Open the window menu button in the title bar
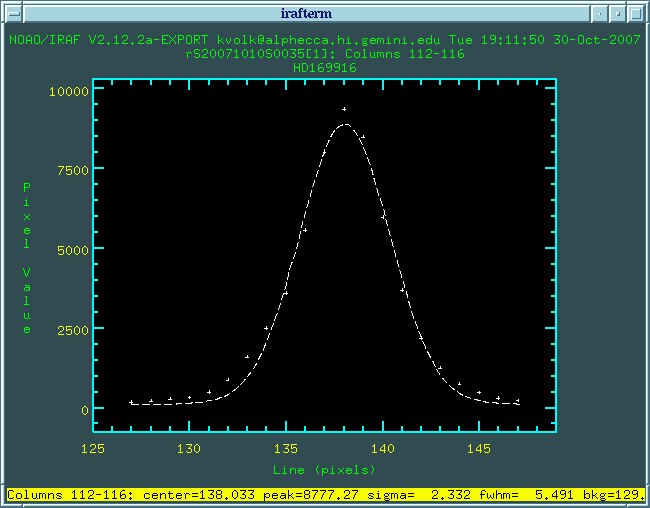The image size is (650, 508). pyautogui.click(x=15, y=14)
